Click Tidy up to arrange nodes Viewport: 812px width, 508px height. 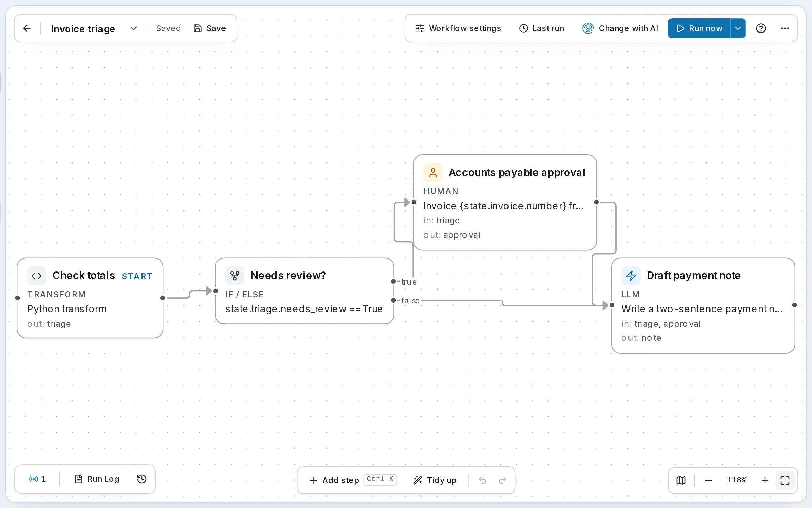click(x=435, y=480)
